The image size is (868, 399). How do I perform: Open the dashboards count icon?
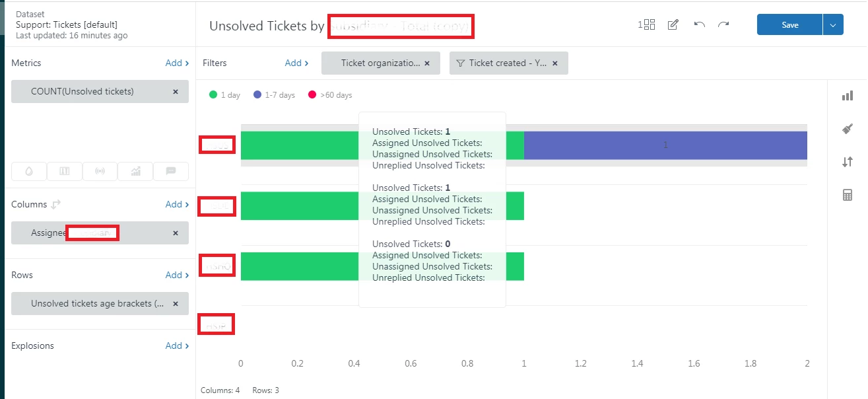(647, 25)
